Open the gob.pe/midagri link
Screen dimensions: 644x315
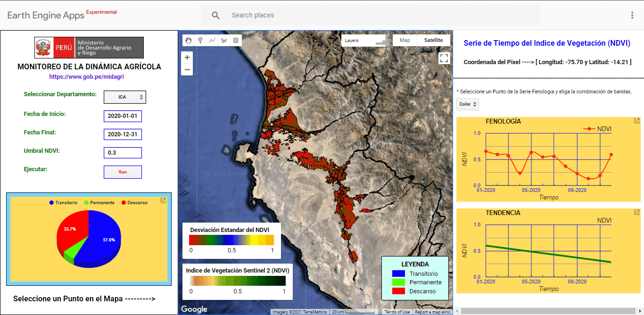(86, 76)
